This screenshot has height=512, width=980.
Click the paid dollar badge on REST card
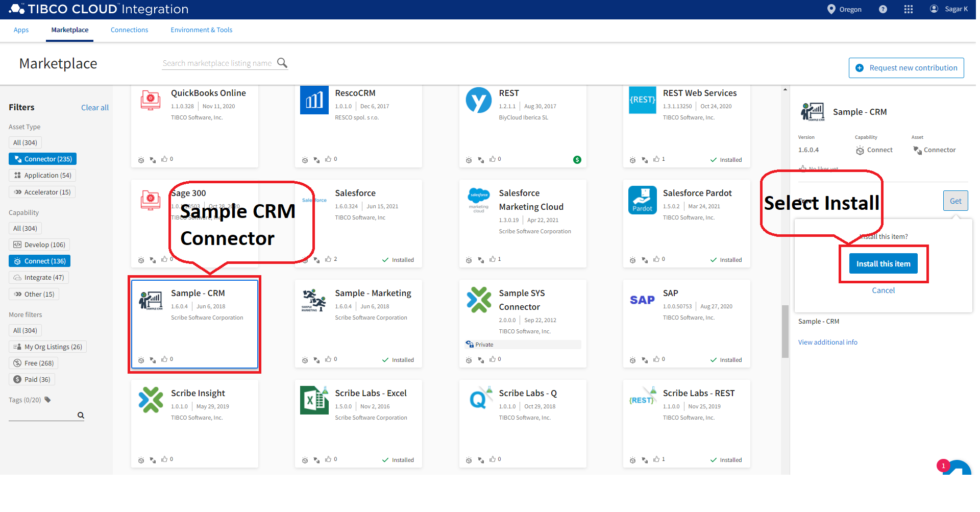(577, 160)
